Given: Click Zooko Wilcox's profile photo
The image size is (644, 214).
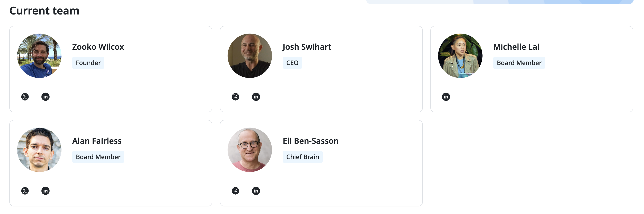Looking at the screenshot, I should [39, 56].
